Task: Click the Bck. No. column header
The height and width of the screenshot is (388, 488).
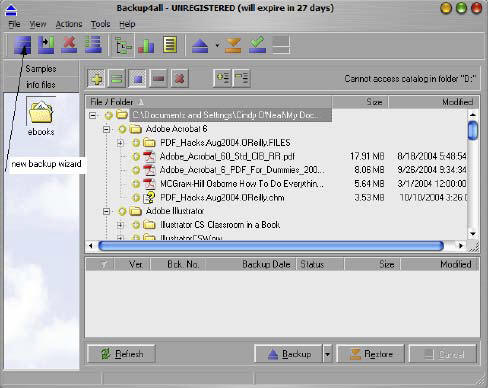Action: pyautogui.click(x=178, y=264)
